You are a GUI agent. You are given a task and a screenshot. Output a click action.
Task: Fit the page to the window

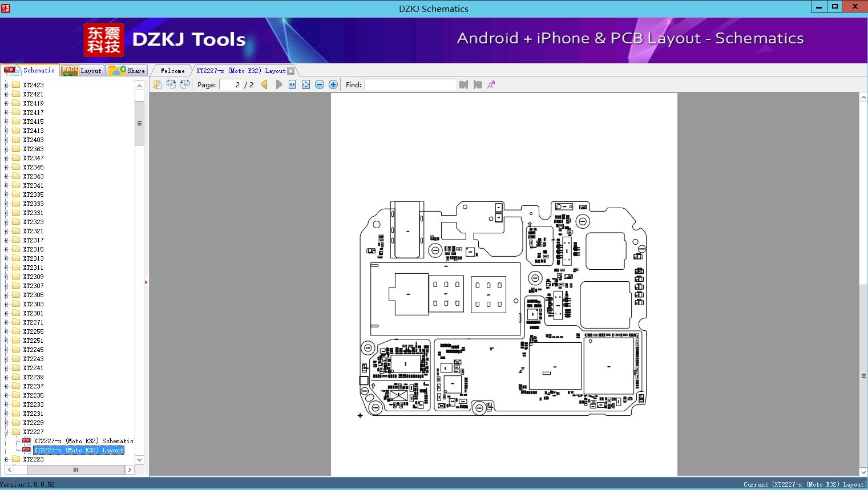click(305, 84)
